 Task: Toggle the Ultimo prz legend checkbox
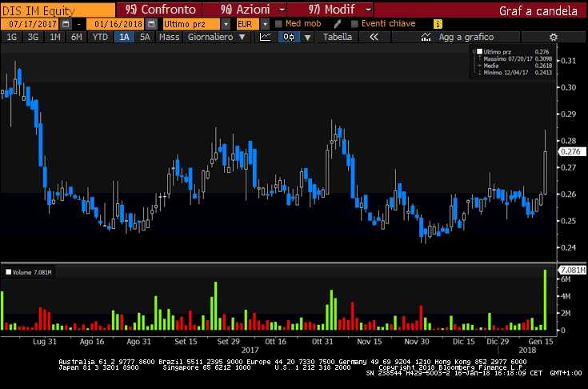pos(479,52)
